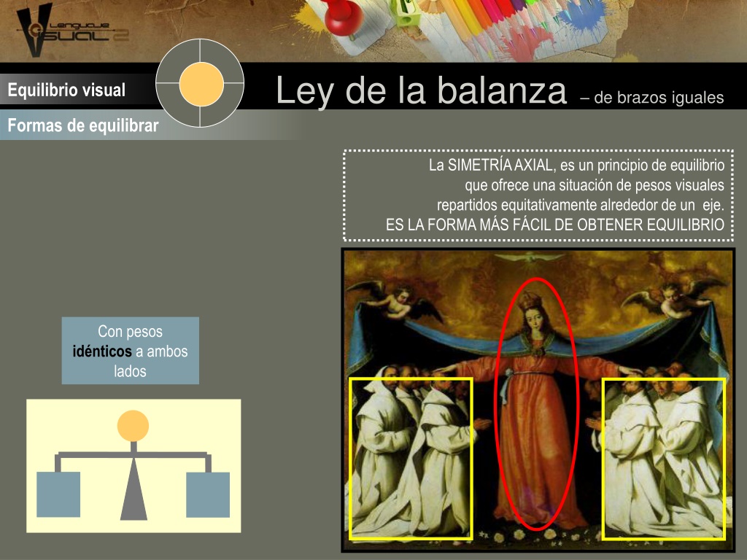This screenshot has width=747, height=560.
Task: Select "ES LA FORMA MÁS FÁCIL DE OBTENER EQUILIBRIO"
Action: 555,225
